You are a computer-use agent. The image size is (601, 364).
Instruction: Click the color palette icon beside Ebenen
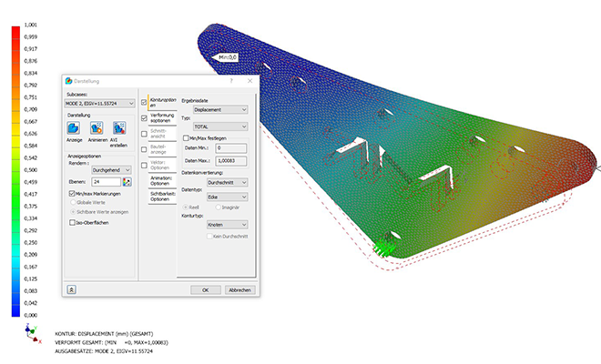[x=127, y=182]
